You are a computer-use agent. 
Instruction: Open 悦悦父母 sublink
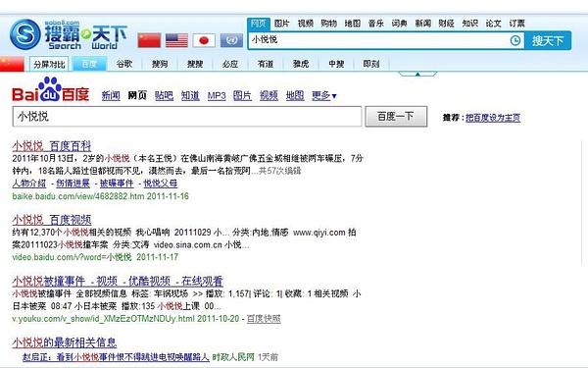click(x=161, y=184)
